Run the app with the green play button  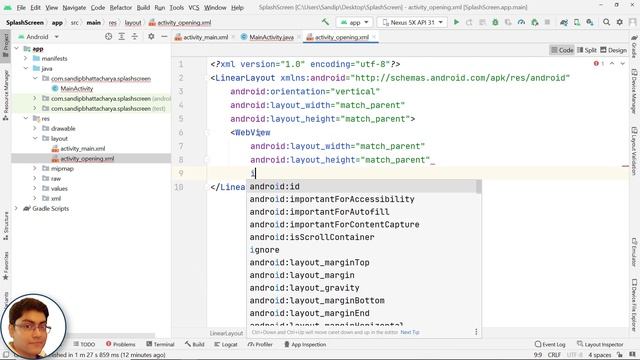(456, 22)
